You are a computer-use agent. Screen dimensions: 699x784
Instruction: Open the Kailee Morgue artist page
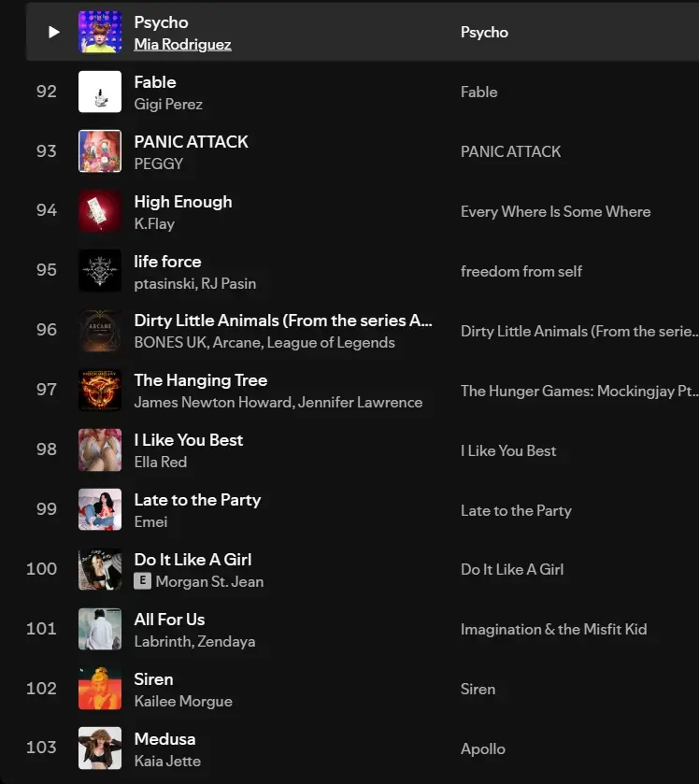pyautogui.click(x=183, y=701)
